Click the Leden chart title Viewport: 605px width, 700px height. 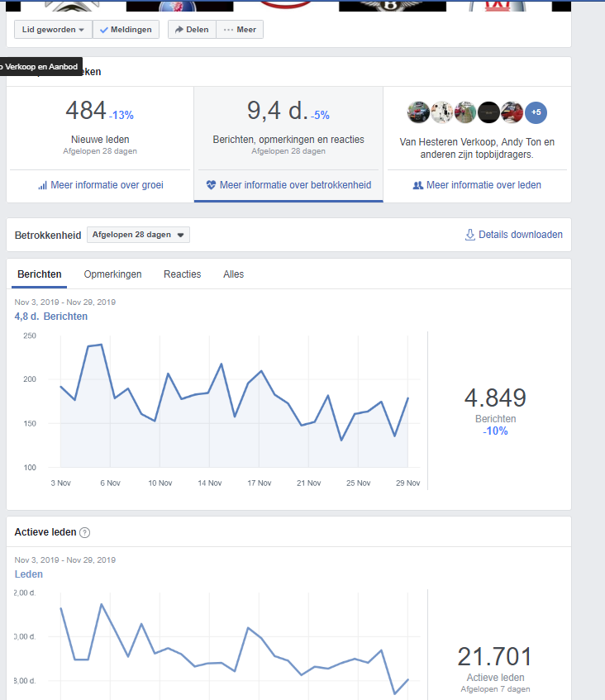[29, 574]
